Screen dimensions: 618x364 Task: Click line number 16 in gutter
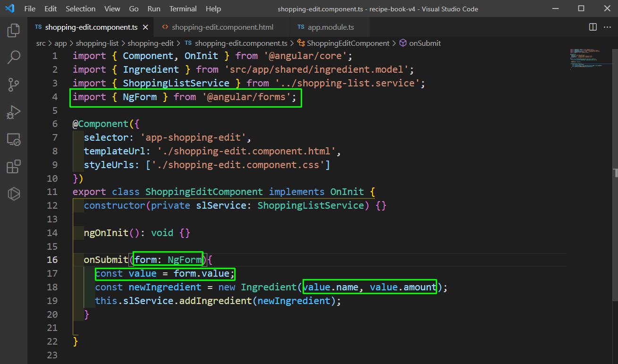click(52, 260)
